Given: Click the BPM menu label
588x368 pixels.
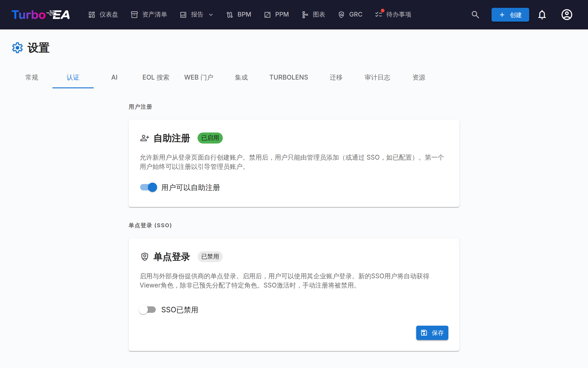Looking at the screenshot, I should click(x=244, y=14).
